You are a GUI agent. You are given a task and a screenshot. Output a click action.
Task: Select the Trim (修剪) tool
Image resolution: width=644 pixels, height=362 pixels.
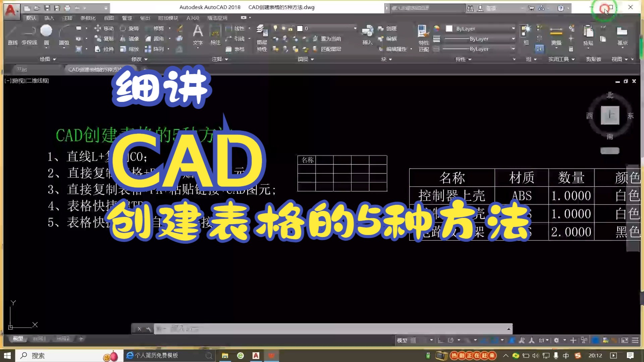tap(155, 28)
